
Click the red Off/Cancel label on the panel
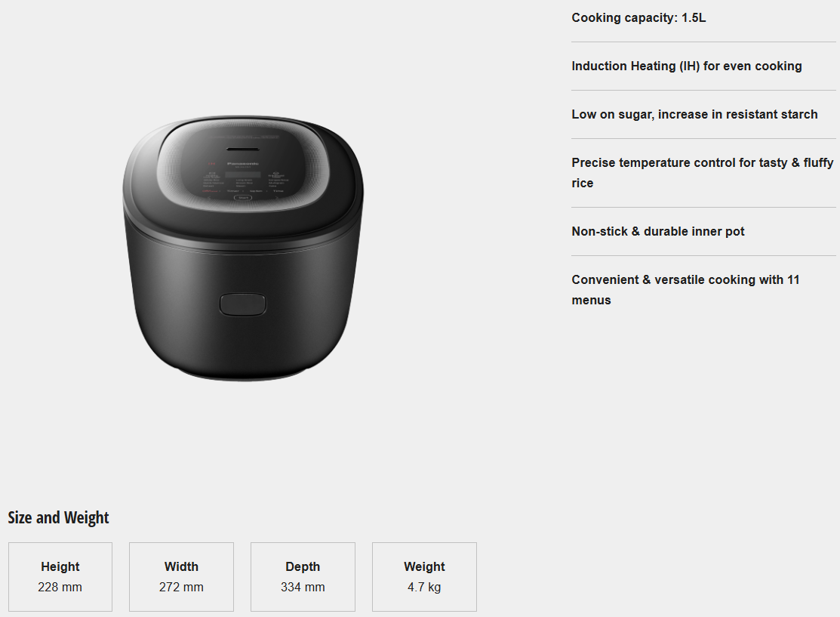coord(210,191)
